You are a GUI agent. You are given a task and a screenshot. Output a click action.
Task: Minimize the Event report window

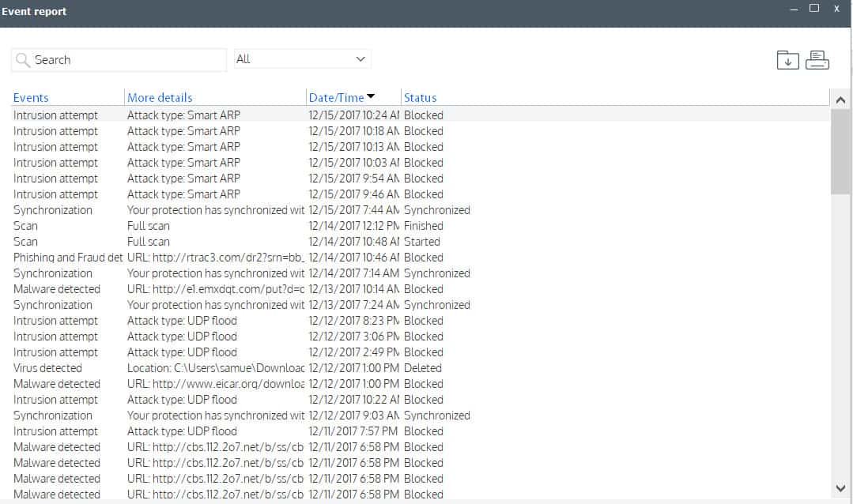pyautogui.click(x=794, y=9)
